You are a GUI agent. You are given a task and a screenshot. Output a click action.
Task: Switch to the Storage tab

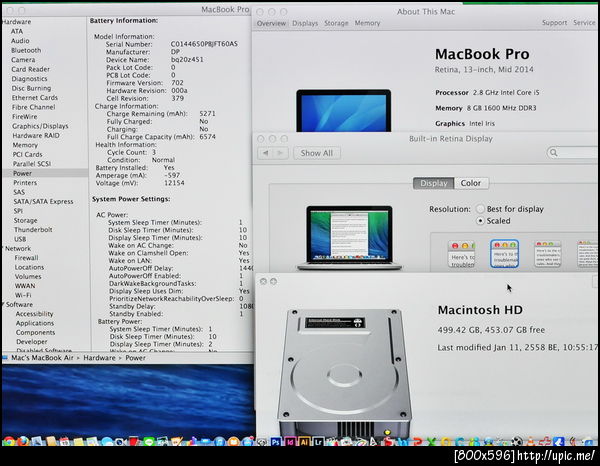(x=336, y=23)
